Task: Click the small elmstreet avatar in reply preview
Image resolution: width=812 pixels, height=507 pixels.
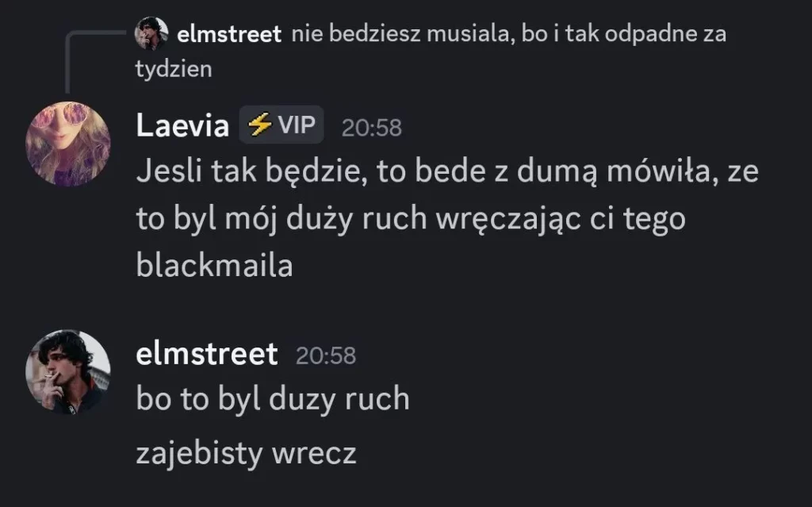Action: point(151,33)
